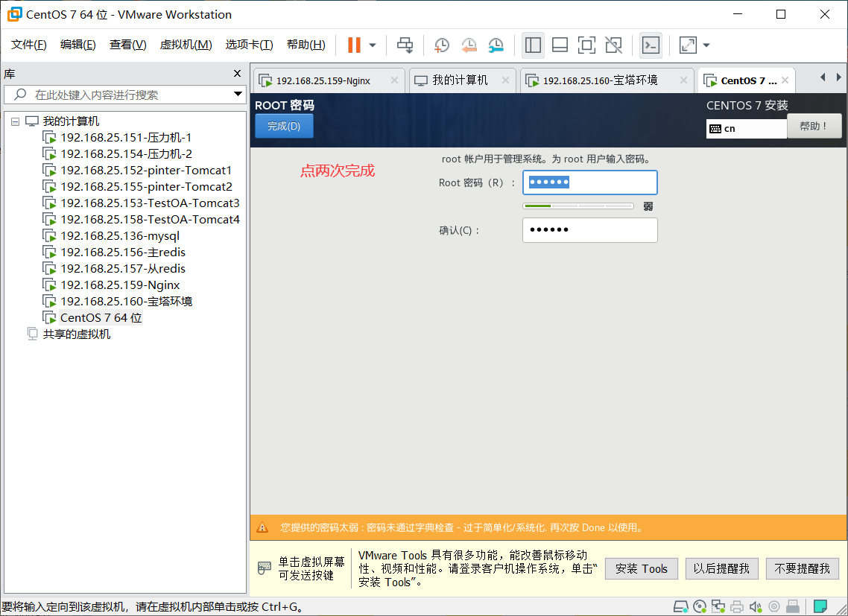Select 共享的虚拟机 in library
This screenshot has height=616, width=848.
point(76,334)
